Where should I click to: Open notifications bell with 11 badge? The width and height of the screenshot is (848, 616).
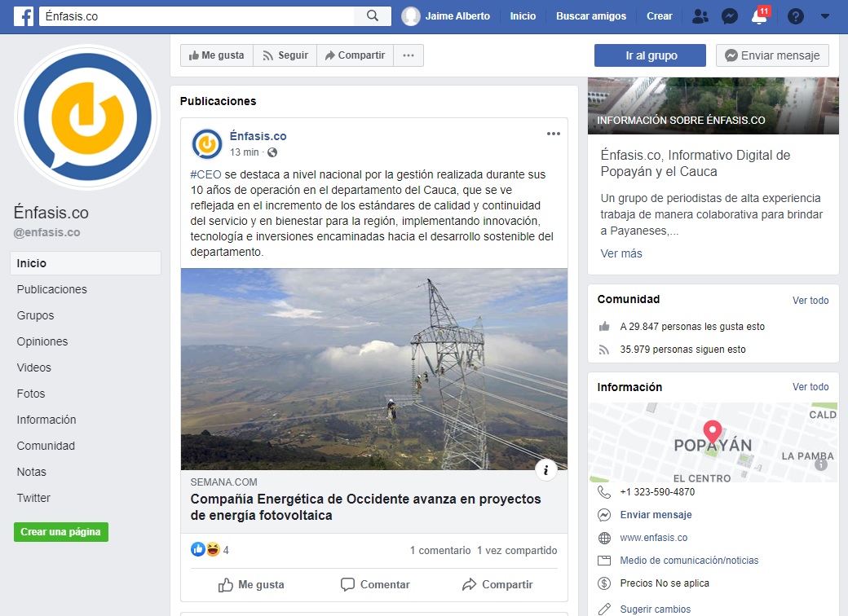[760, 15]
